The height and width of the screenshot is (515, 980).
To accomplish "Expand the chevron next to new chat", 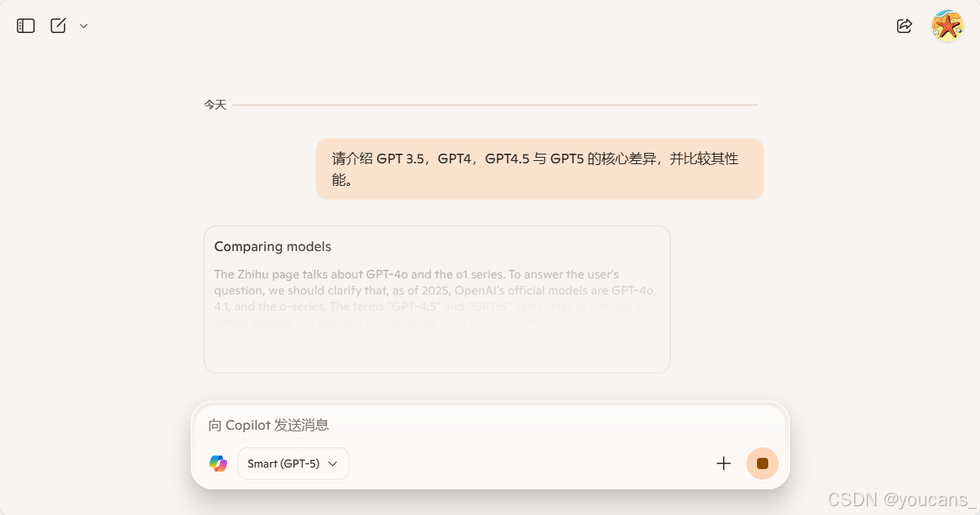I will pyautogui.click(x=84, y=27).
